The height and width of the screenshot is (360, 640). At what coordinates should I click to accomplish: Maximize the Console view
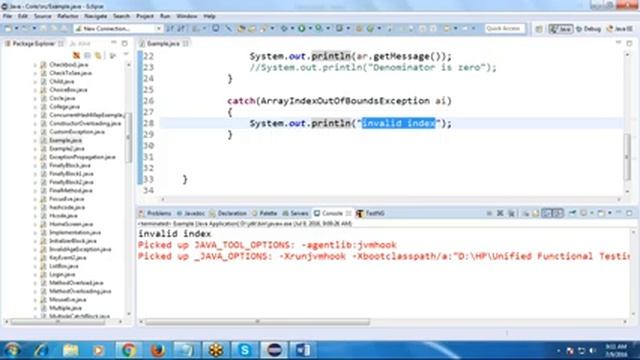click(630, 213)
